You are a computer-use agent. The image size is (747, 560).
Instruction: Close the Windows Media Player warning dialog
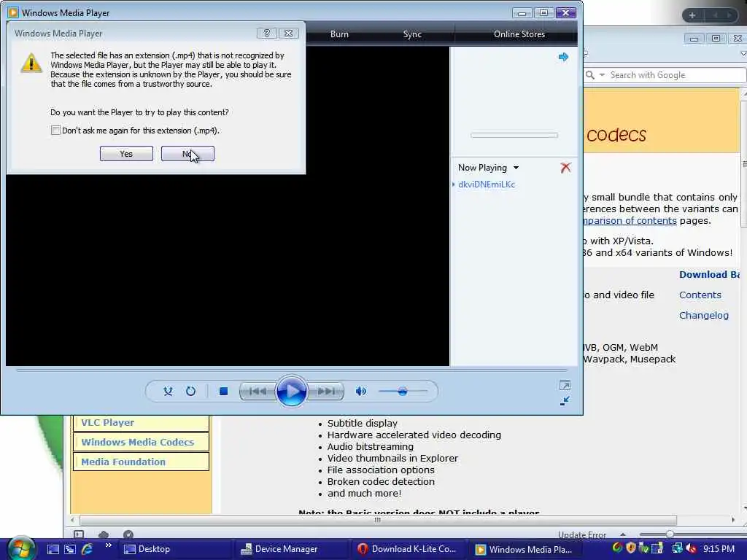289,34
